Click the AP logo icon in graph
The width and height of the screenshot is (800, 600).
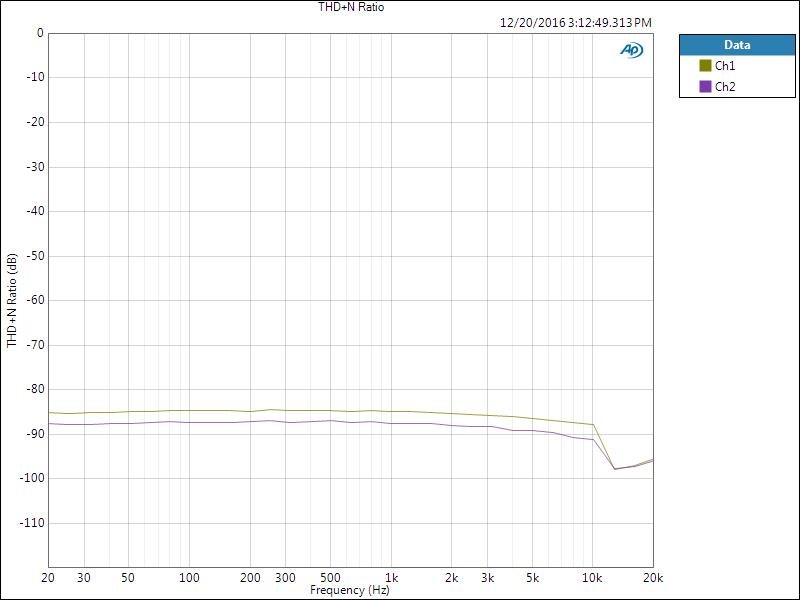(x=632, y=49)
